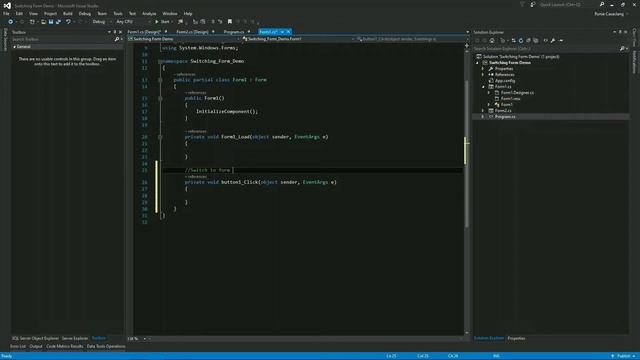This screenshot has height=360, width=640.
Task: Collapse the namespace Switching_Form_Demo code block
Action: [x=160, y=61]
